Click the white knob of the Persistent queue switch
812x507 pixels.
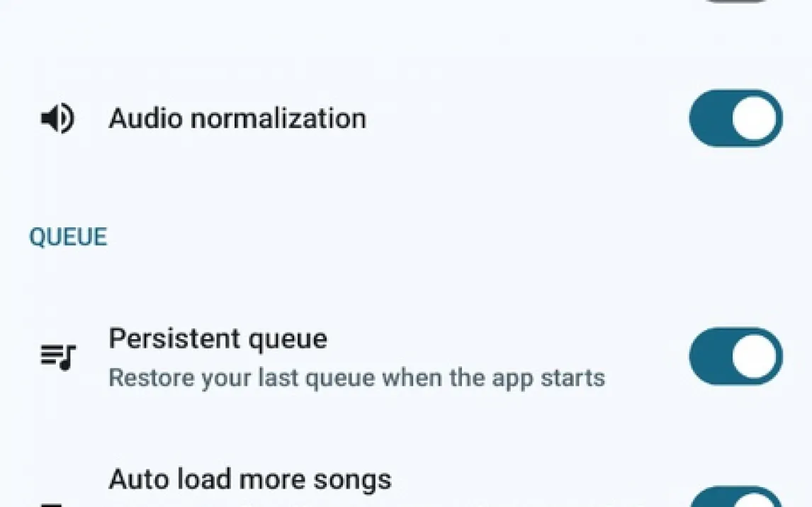(x=755, y=356)
